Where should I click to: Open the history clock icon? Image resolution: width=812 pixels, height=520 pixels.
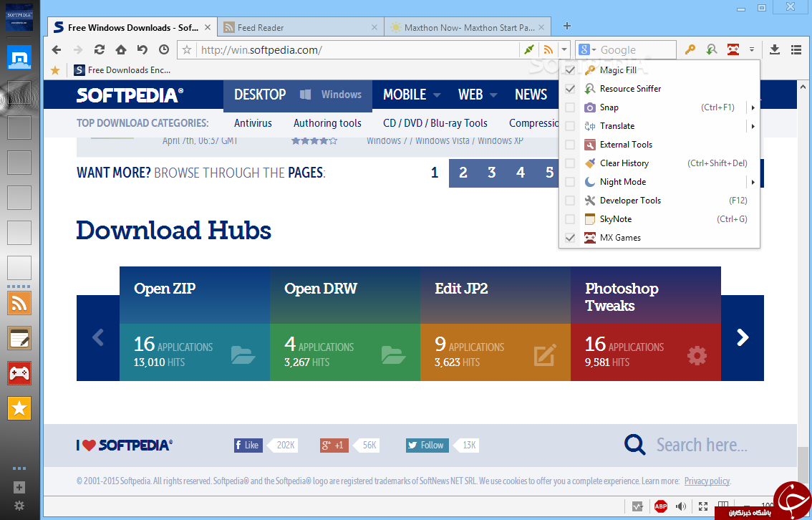click(x=164, y=49)
